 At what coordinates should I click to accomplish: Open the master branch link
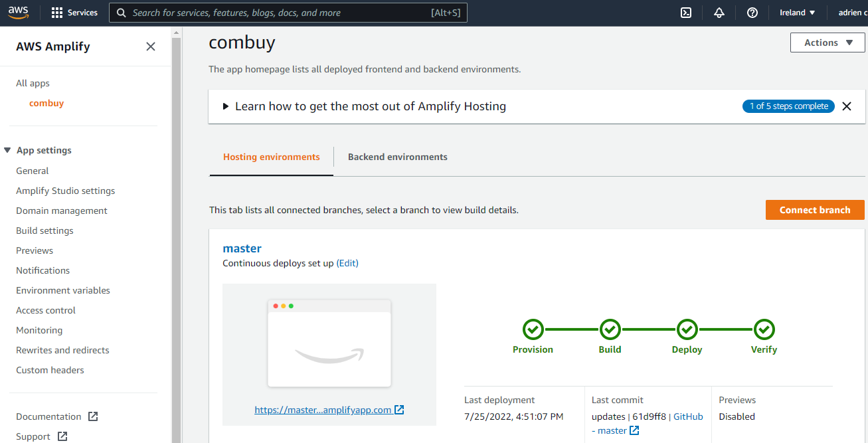point(242,248)
